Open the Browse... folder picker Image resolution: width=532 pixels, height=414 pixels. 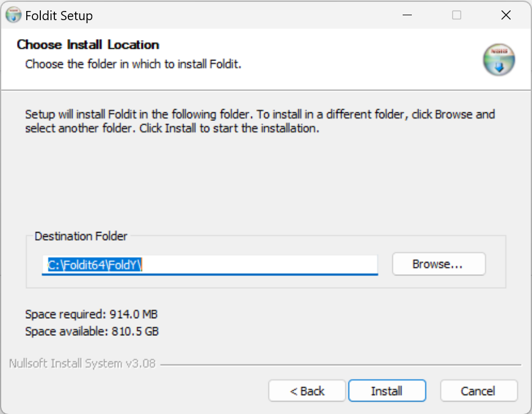click(438, 264)
